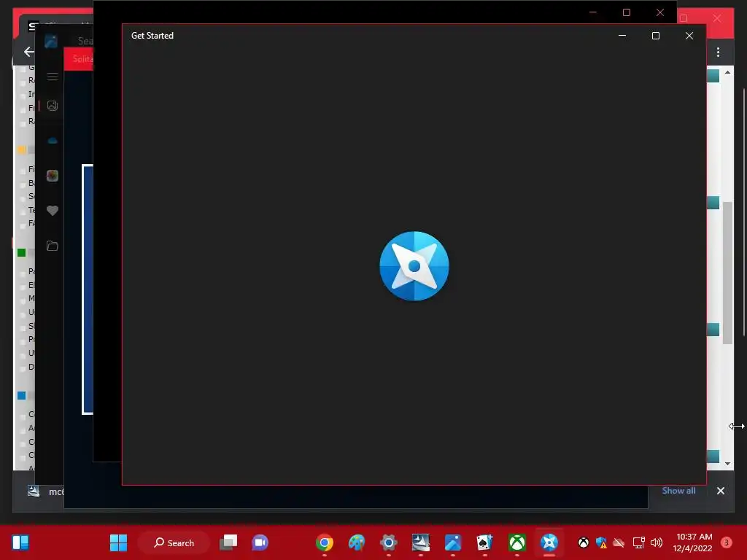The width and height of the screenshot is (747, 560).
Task: Maximize the black window behind Get Started
Action: (627, 12)
